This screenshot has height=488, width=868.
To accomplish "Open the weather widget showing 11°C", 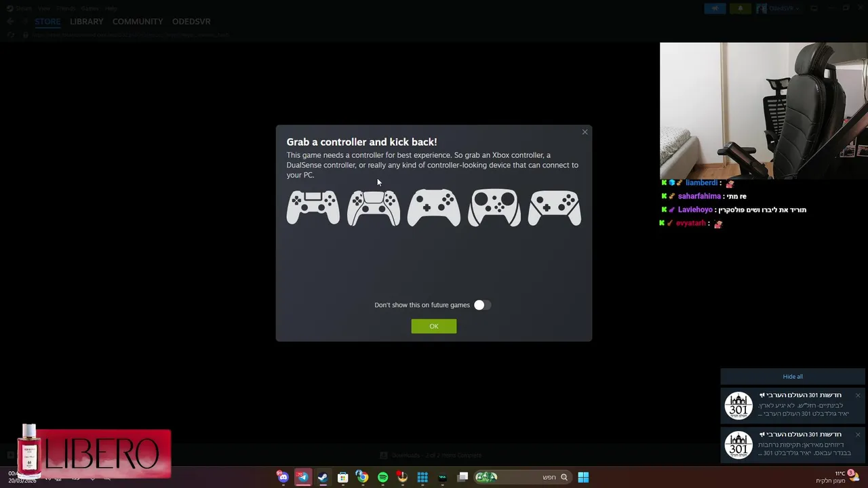I will 838,477.
